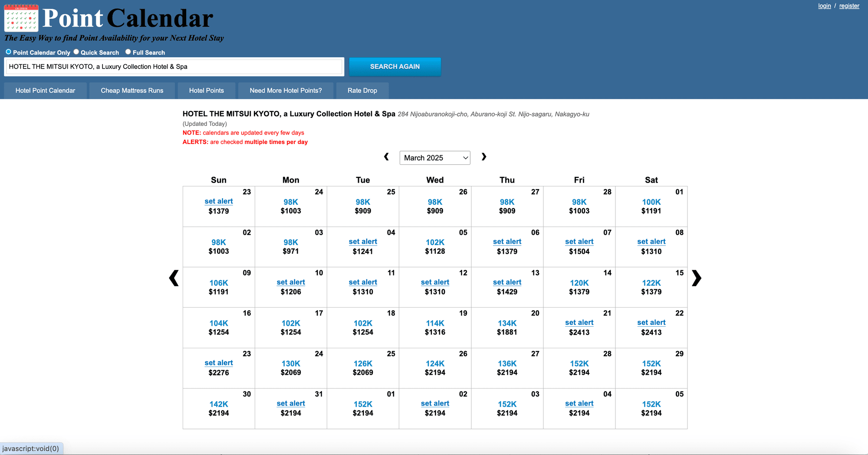Viewport: 868px width, 455px height.
Task: Click 136K points for March 27
Action: click(507, 363)
